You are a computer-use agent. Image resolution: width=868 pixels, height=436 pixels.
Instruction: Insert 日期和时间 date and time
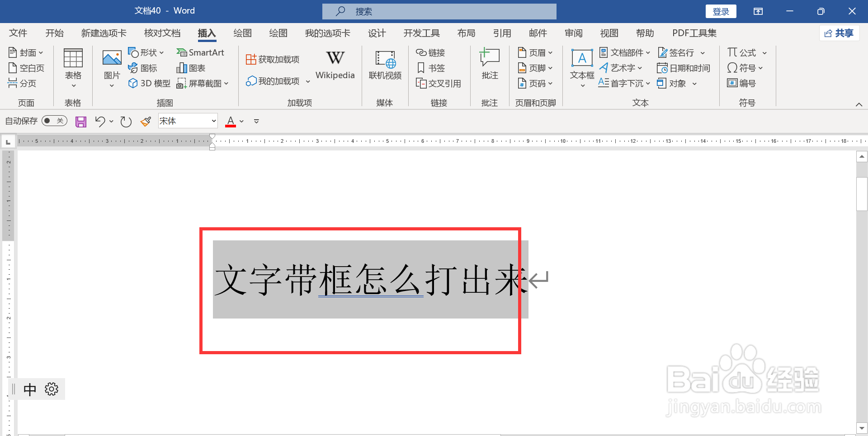click(684, 68)
